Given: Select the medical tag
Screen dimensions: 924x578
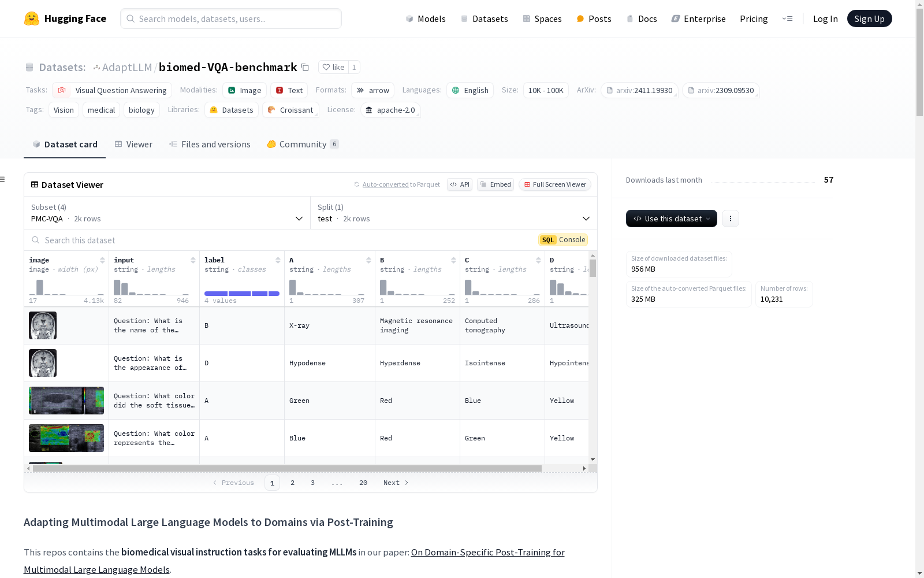Looking at the screenshot, I should pos(101,110).
